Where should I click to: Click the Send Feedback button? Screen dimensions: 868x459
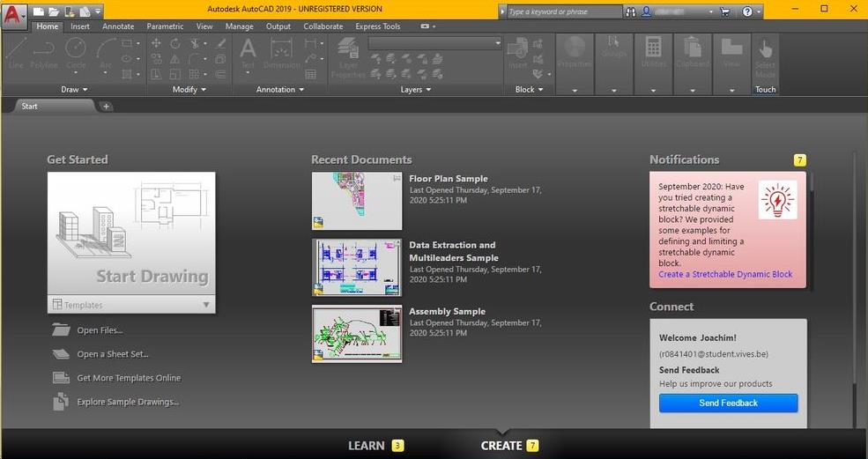coord(728,403)
